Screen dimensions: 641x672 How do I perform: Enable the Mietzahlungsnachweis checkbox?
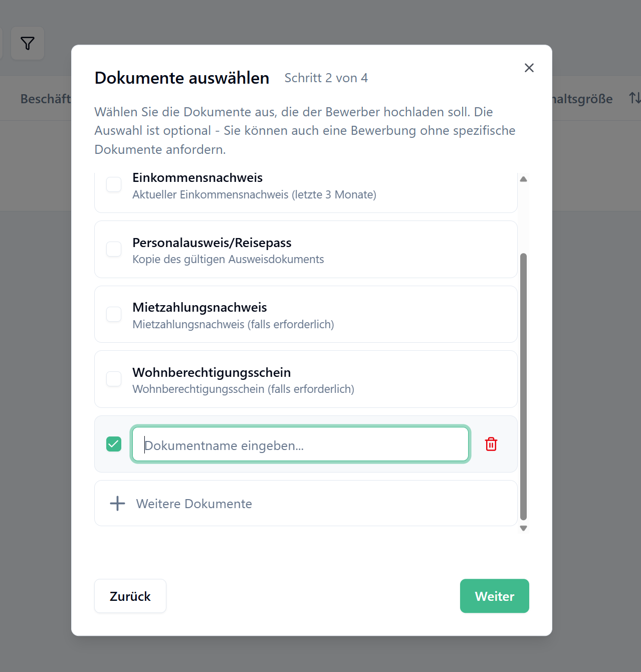pyautogui.click(x=114, y=314)
